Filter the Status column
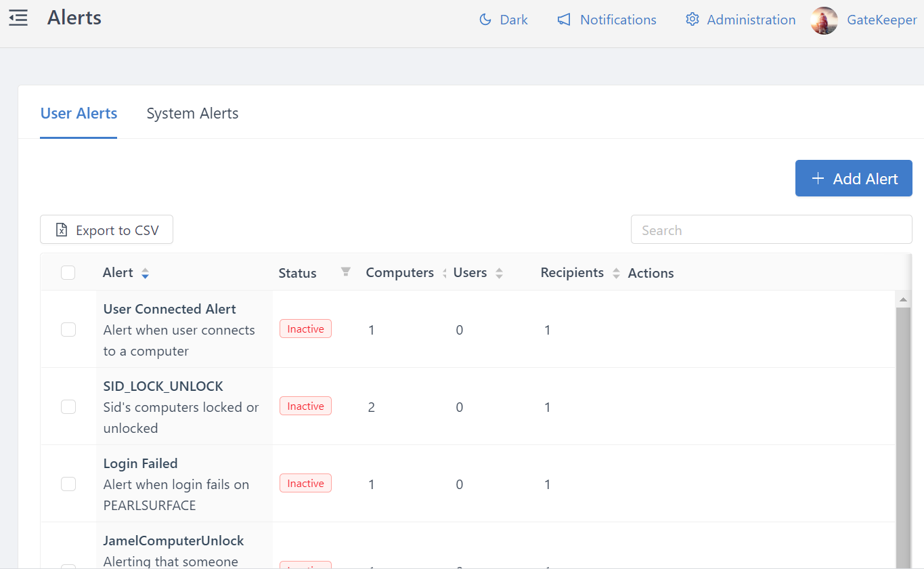The height and width of the screenshot is (569, 924). [x=345, y=272]
